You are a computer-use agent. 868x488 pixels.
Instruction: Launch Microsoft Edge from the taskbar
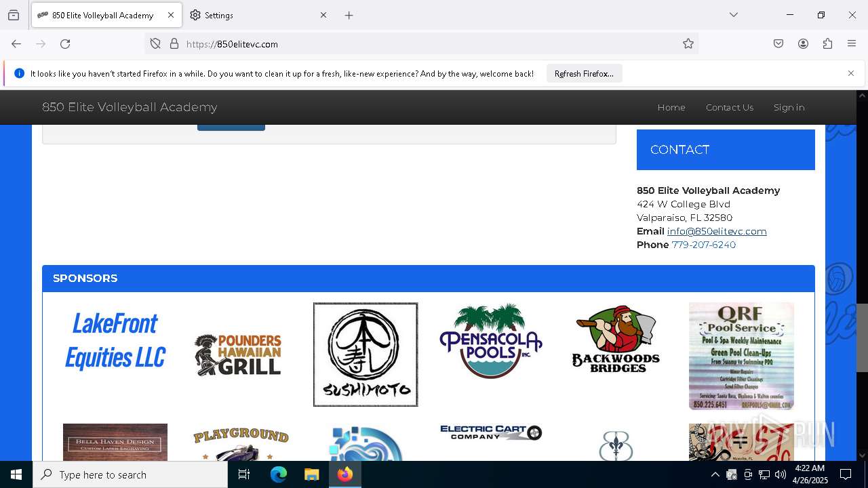click(278, 474)
